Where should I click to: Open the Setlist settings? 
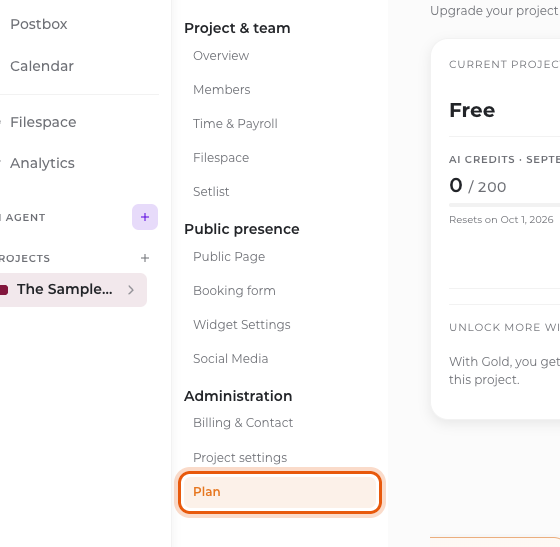point(211,192)
